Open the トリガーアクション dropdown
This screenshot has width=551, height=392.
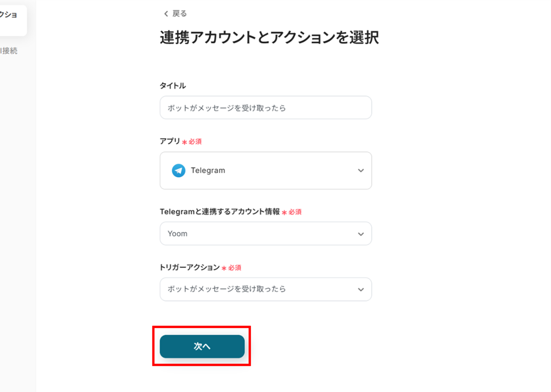click(266, 289)
